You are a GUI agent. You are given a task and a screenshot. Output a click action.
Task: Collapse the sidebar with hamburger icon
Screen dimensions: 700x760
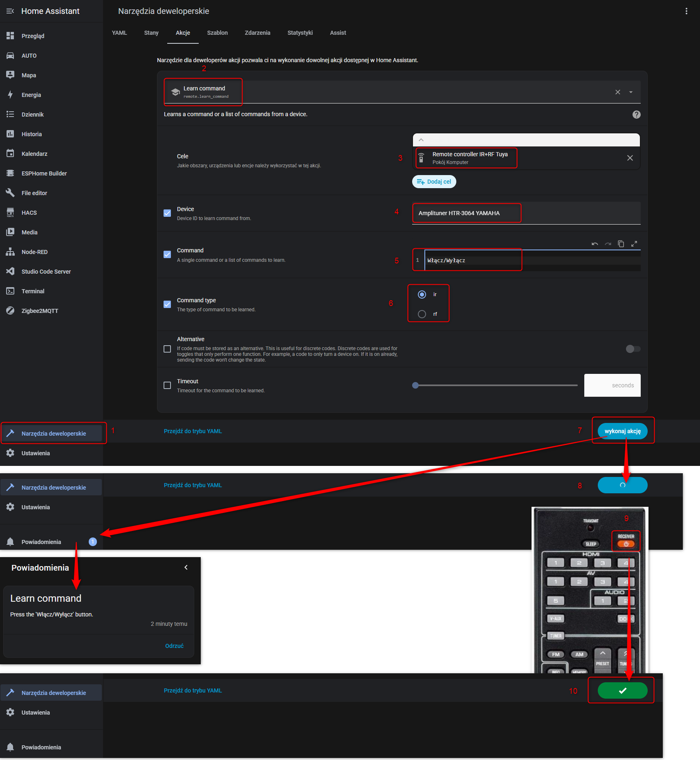coord(10,11)
